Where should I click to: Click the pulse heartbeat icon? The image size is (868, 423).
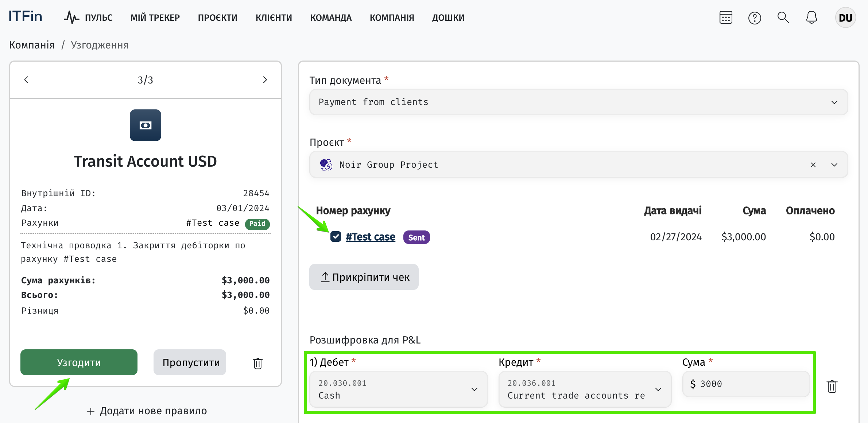(71, 17)
